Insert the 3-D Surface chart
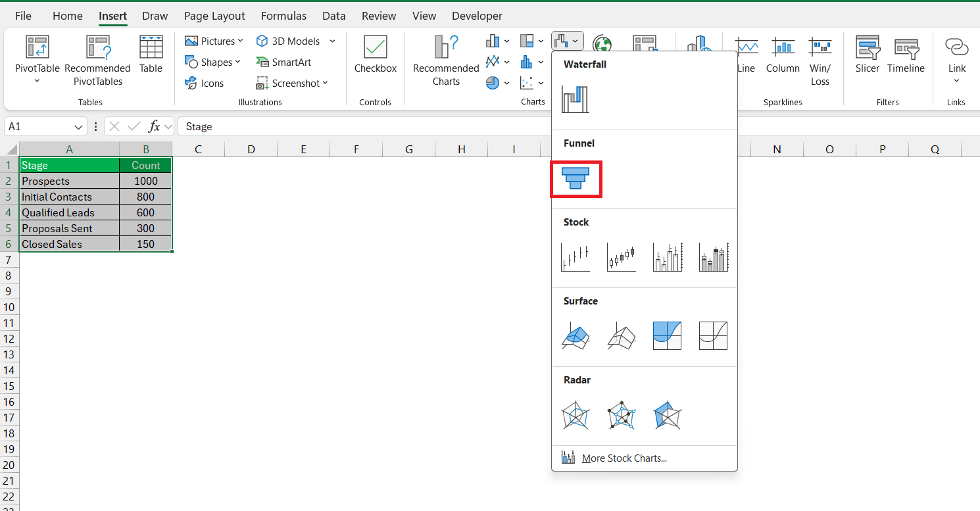 (x=575, y=336)
